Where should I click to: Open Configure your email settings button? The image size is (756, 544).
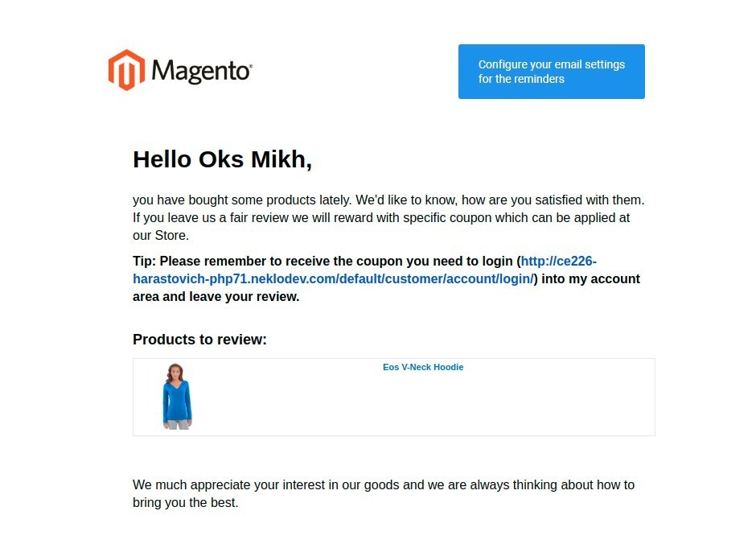pos(551,72)
